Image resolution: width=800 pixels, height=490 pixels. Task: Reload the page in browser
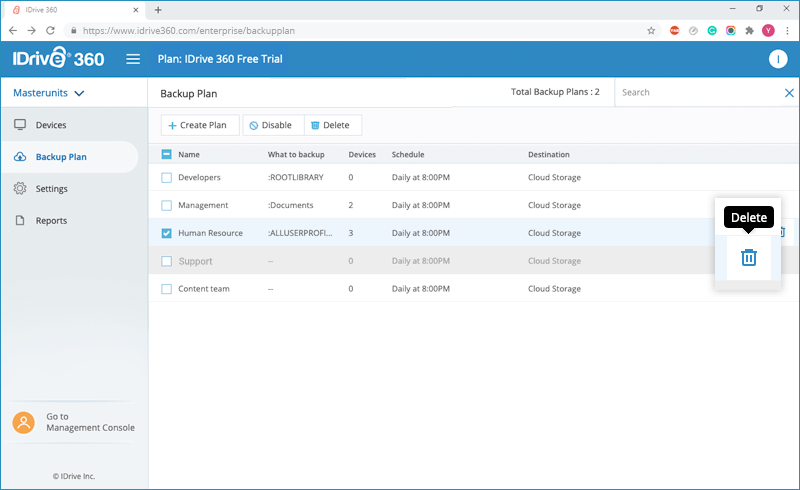point(50,31)
